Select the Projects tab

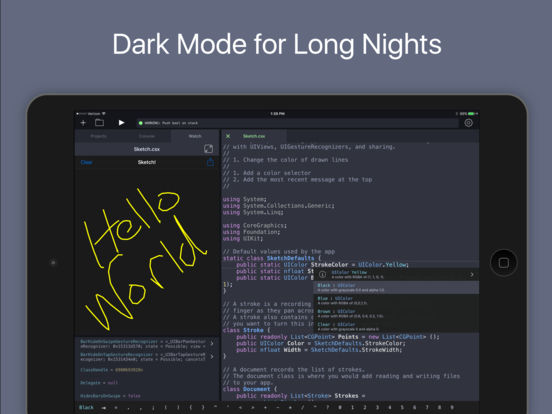tap(99, 136)
